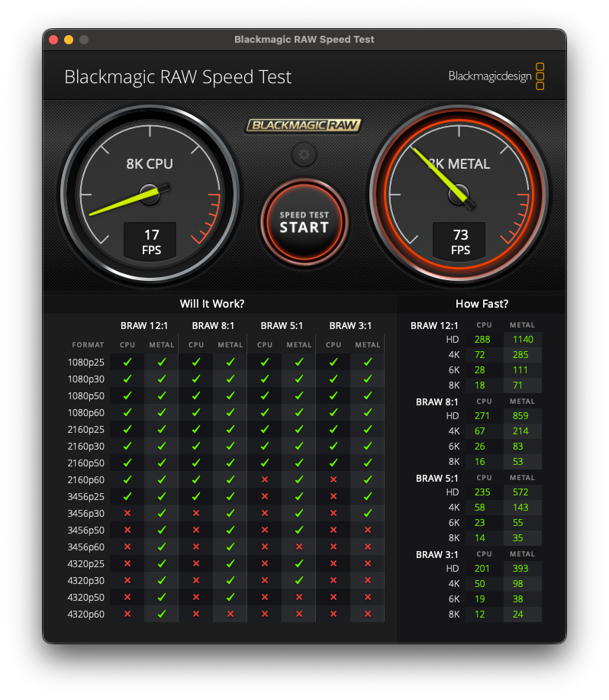This screenshot has height=700, width=609.
Task: Click the 17 FPS readout
Action: click(151, 241)
